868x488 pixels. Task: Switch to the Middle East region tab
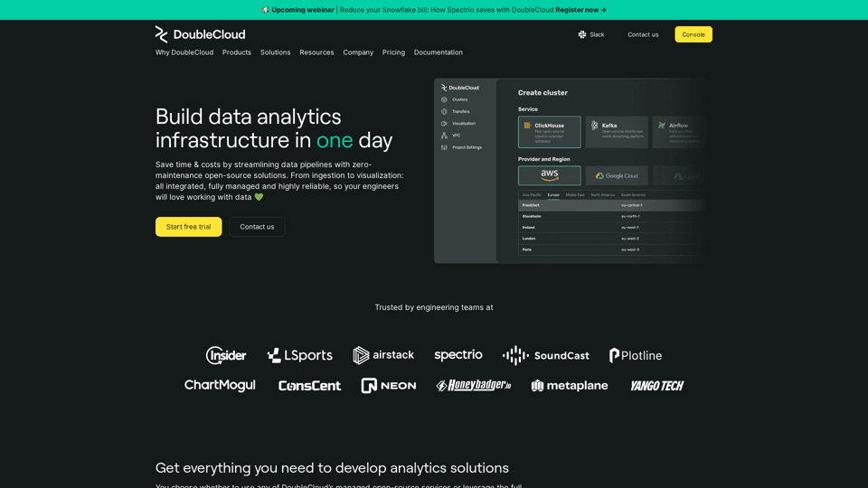pos(575,195)
